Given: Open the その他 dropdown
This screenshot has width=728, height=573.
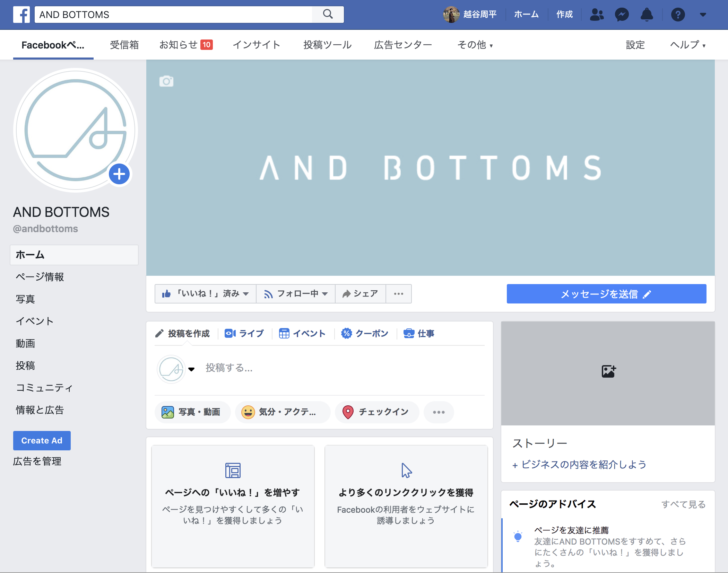Looking at the screenshot, I should (475, 45).
